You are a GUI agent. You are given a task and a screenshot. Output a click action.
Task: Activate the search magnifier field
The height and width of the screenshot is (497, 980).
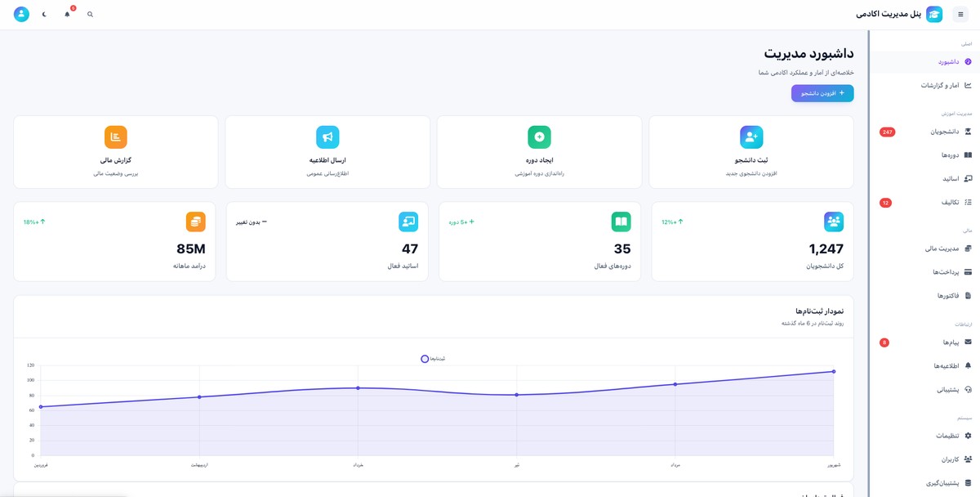(x=90, y=14)
